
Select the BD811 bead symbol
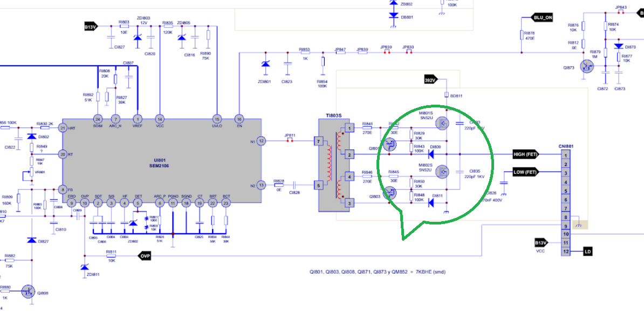(447, 96)
